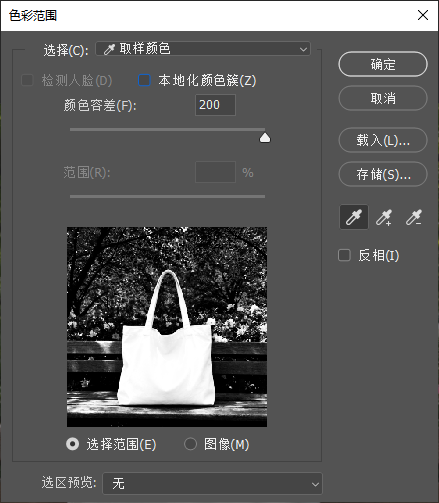
Task: Click the 载入(L)... button
Action: 383,140
